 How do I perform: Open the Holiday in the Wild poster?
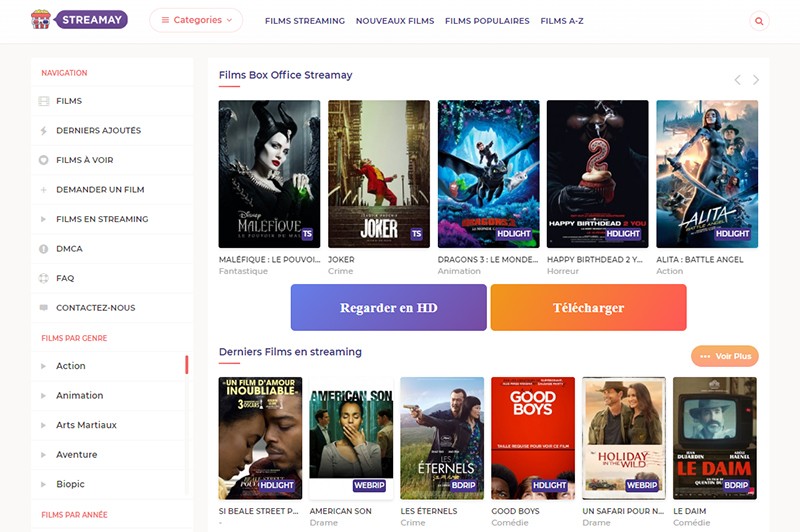[x=624, y=438]
